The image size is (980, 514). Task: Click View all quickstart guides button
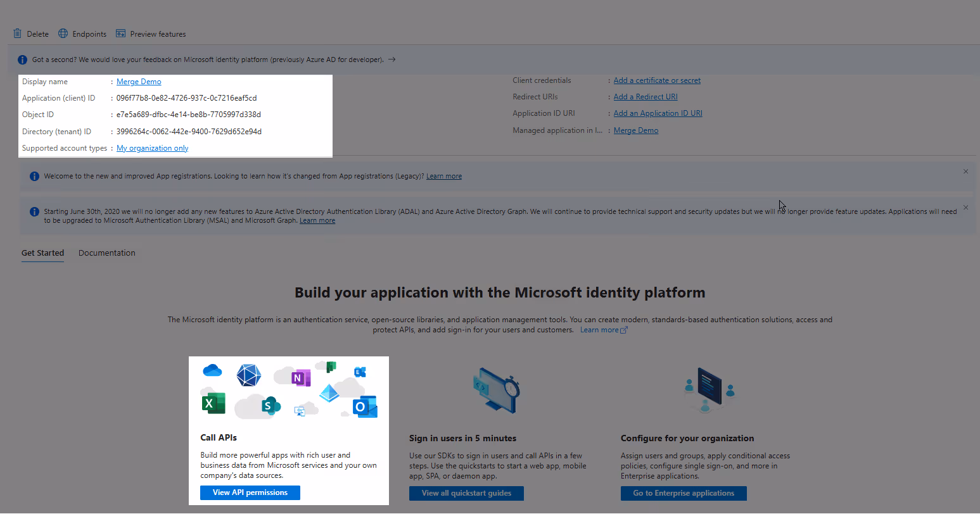click(x=466, y=493)
